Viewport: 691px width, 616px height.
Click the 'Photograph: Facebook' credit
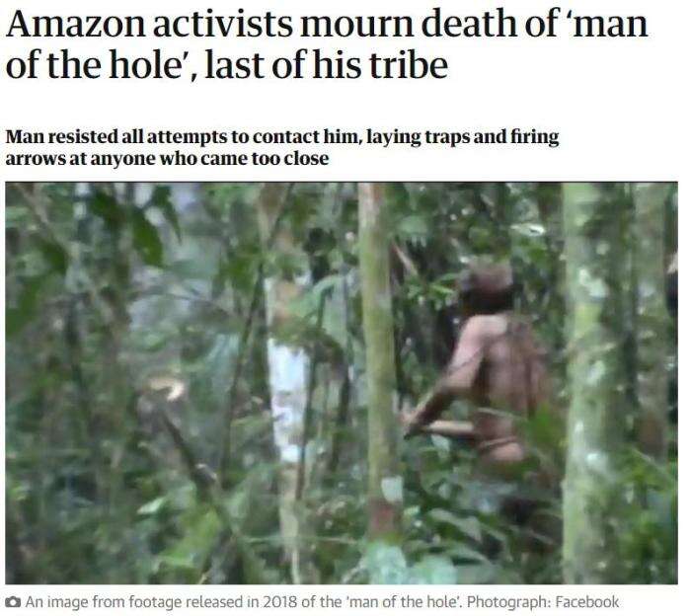(543, 602)
